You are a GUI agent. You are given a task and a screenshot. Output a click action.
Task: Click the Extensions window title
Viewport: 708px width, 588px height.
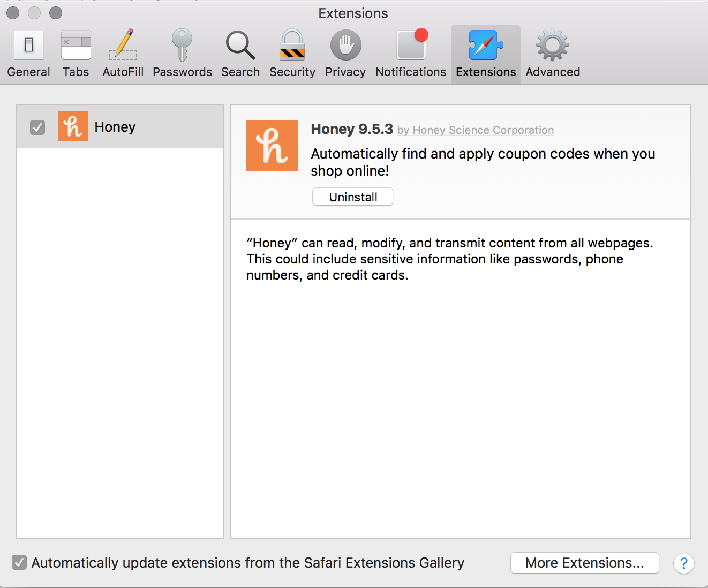coord(353,13)
